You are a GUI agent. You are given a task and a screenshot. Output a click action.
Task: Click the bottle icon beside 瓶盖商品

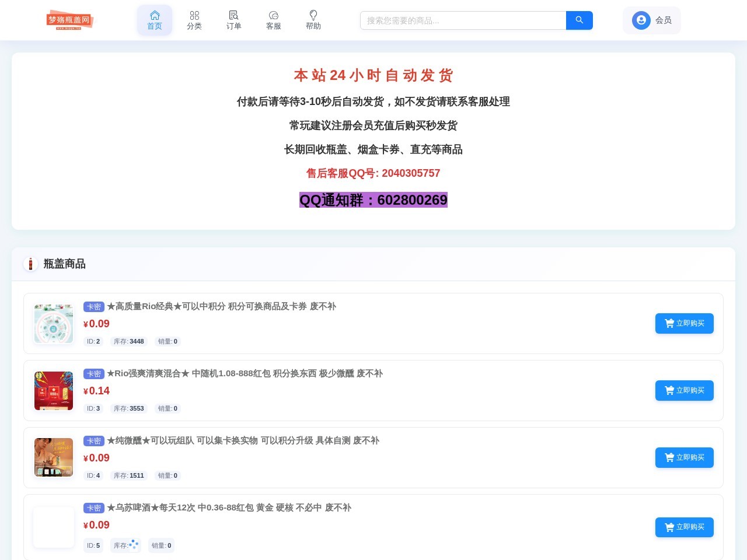point(30,264)
